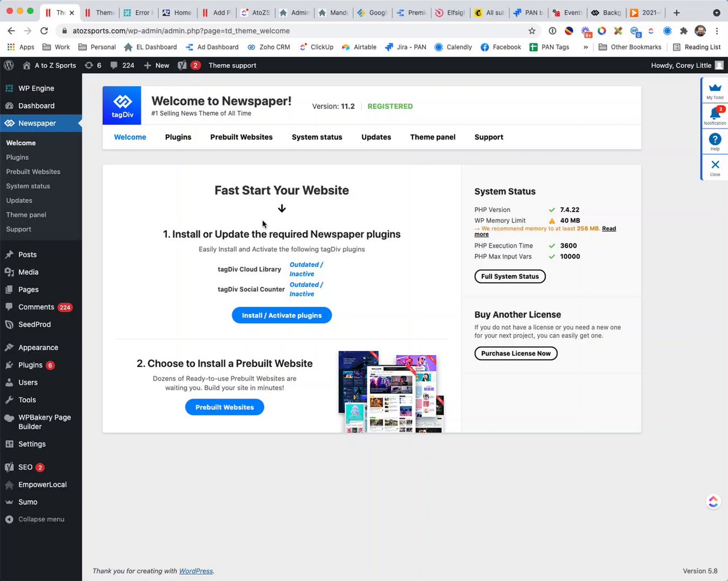This screenshot has height=581, width=728.
Task: Click Install / Activate plugins button
Action: tap(282, 315)
